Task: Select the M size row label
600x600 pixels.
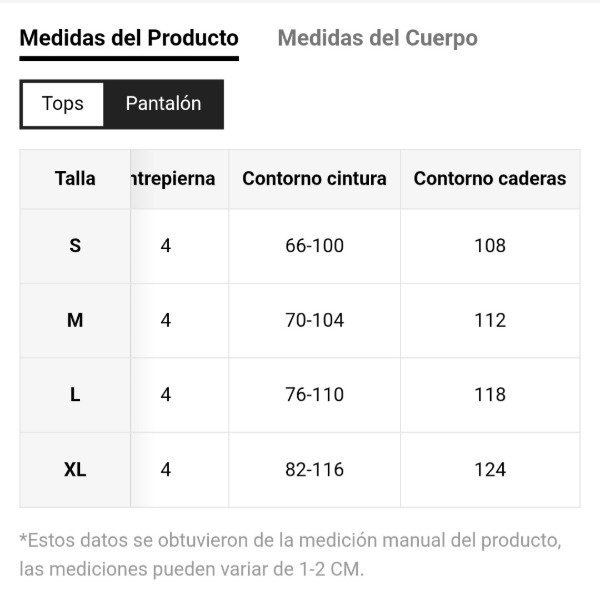Action: [x=75, y=320]
